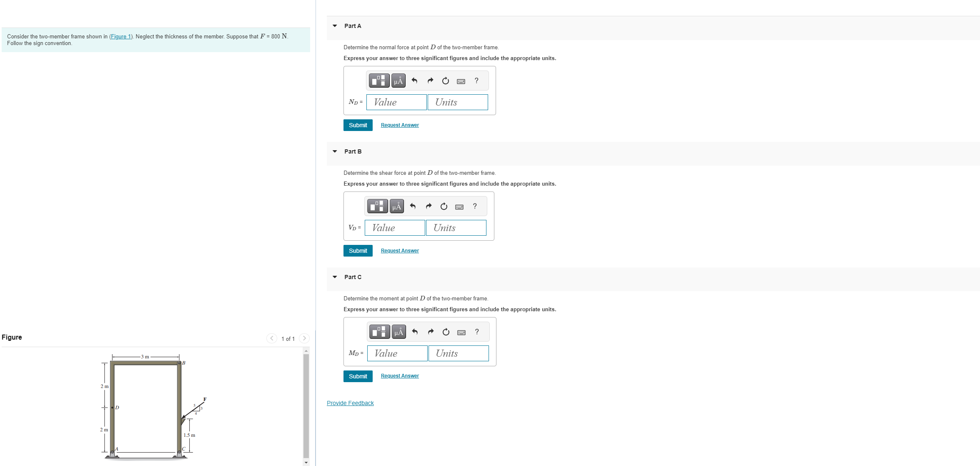
Task: Go to next figure arrow
Action: coord(304,338)
